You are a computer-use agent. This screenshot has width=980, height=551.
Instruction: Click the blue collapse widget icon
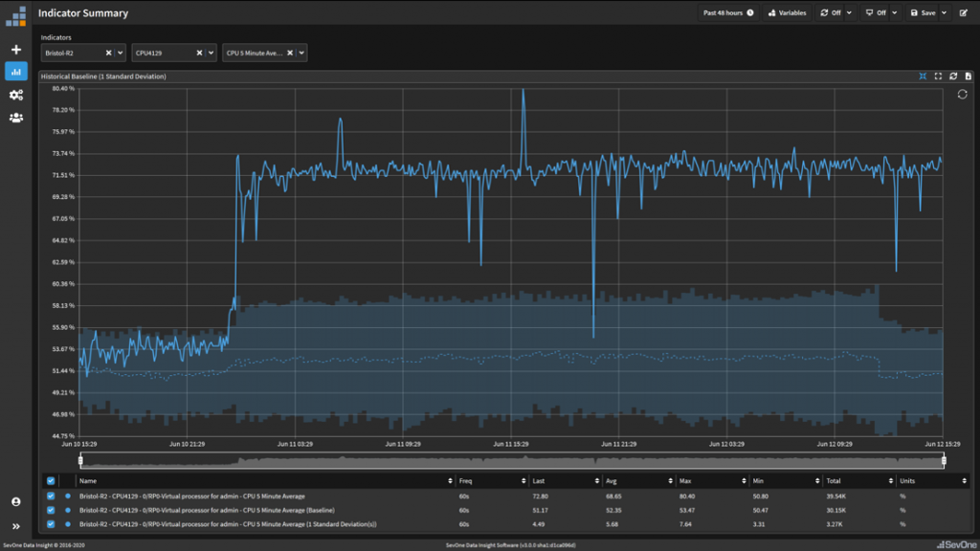[x=924, y=77]
